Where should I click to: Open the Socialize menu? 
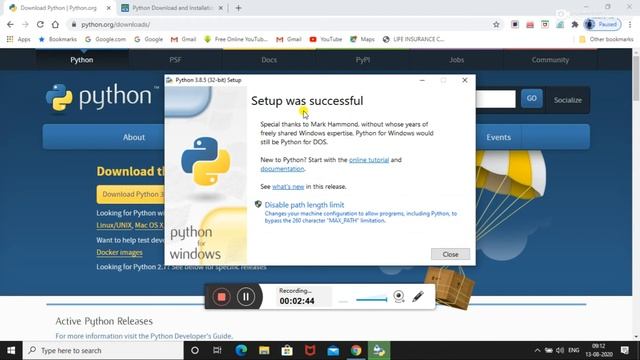point(567,100)
